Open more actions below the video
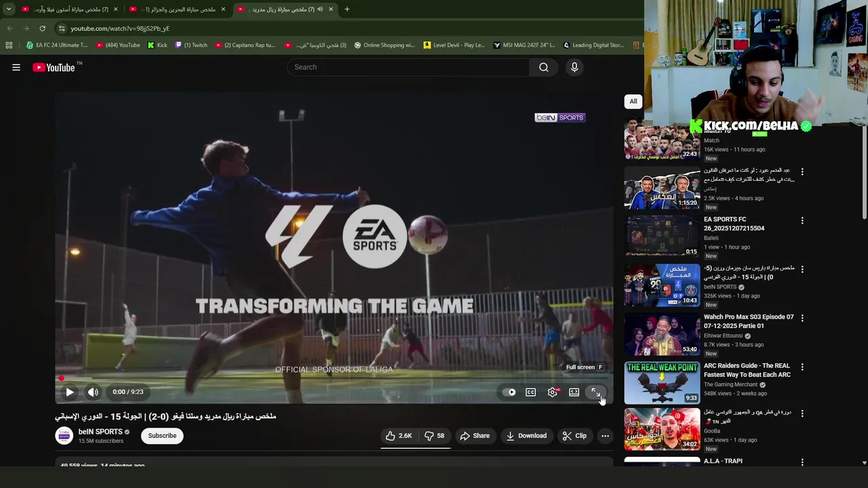Screen dimensions: 868x488 coord(605,436)
